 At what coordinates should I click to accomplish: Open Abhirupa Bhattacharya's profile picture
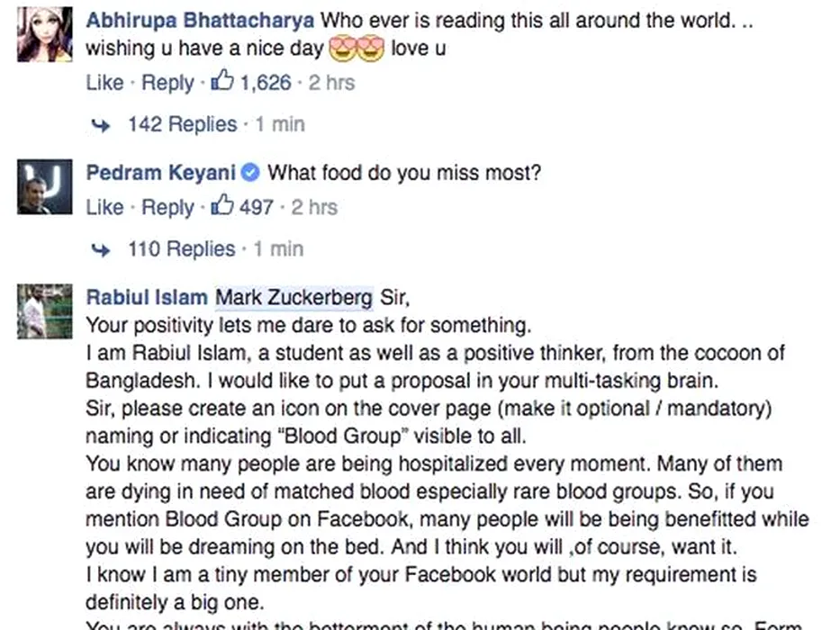tap(45, 34)
